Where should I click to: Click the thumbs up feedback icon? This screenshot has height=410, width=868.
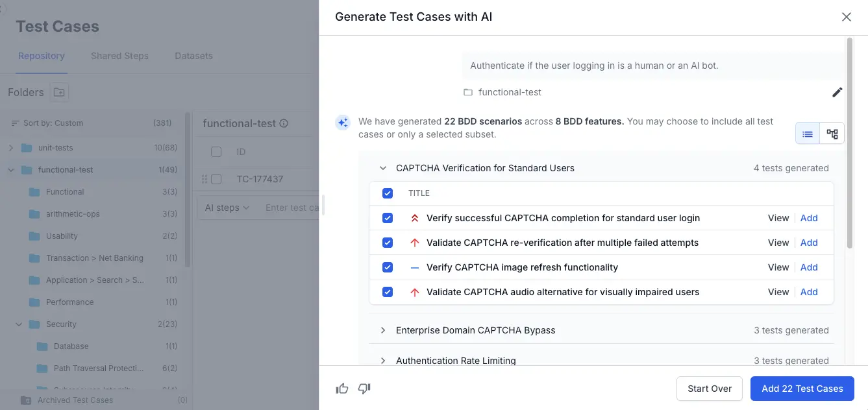[x=342, y=389]
